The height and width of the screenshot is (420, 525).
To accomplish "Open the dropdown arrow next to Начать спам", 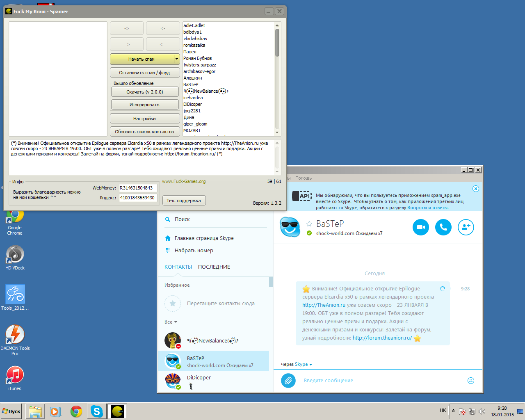I will [x=177, y=59].
